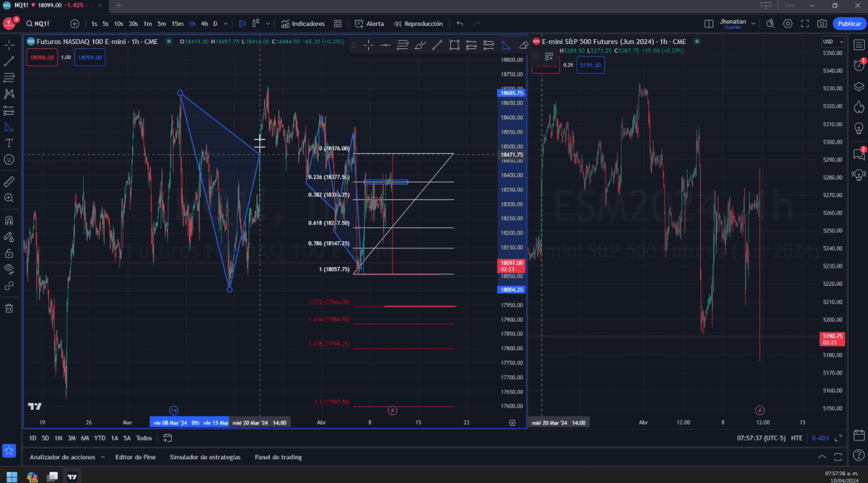Open the hotlists flame icon
The width and height of the screenshot is (868, 483).
[859, 107]
